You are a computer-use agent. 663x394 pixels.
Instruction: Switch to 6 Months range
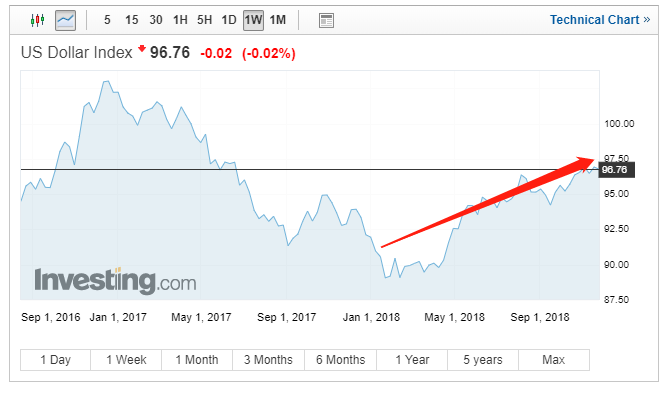tap(340, 360)
